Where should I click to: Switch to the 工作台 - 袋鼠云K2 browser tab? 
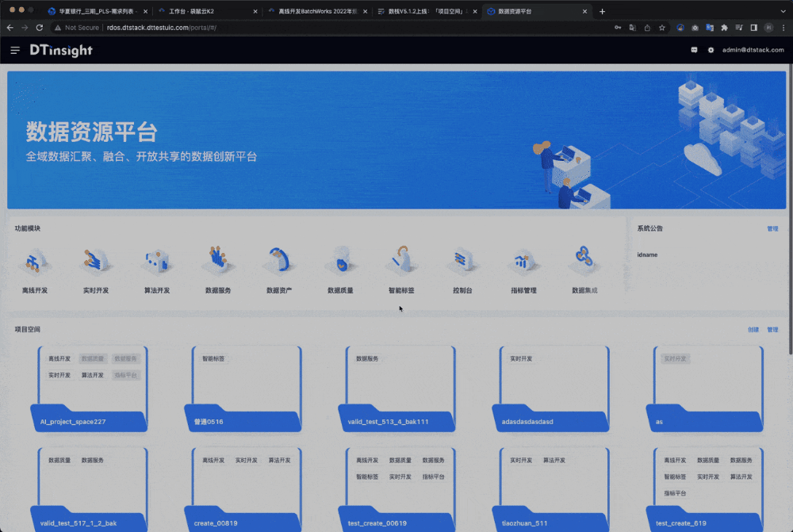tap(205, 12)
